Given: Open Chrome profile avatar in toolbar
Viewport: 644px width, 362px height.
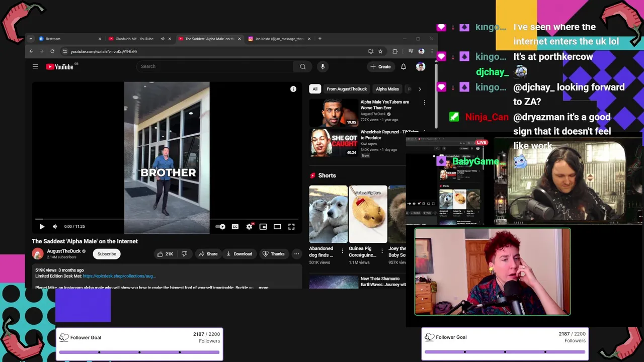Looking at the screenshot, I should point(421,51).
